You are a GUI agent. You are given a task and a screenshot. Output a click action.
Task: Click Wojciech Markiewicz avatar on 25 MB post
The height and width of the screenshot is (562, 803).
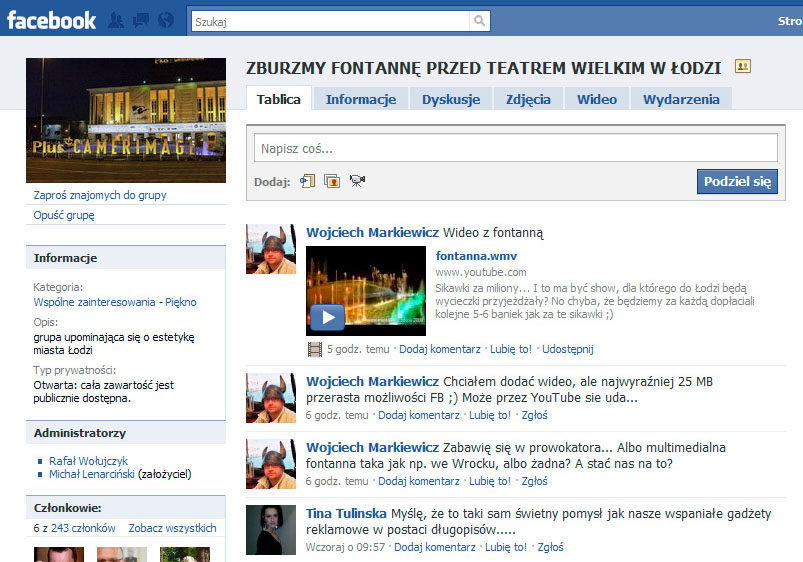271,398
